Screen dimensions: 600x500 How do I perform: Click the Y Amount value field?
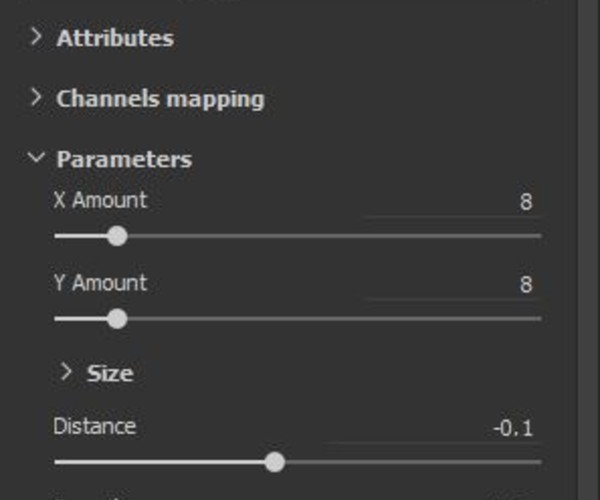tap(450, 285)
